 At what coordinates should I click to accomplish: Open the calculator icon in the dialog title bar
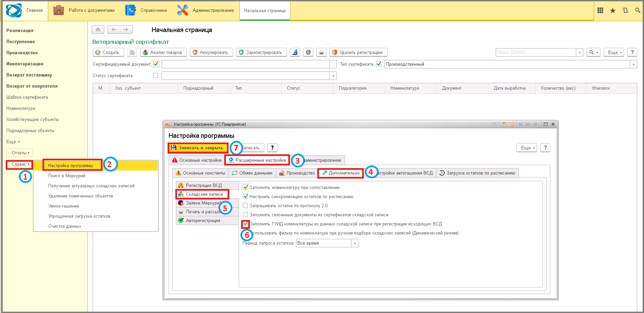click(503, 124)
